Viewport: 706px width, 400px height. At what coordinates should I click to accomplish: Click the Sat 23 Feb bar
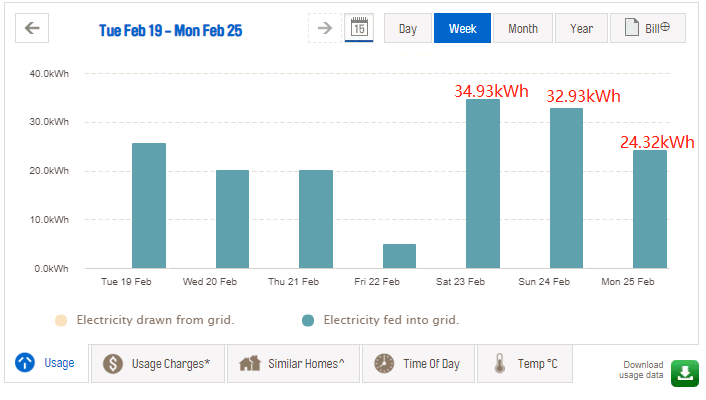(x=483, y=184)
